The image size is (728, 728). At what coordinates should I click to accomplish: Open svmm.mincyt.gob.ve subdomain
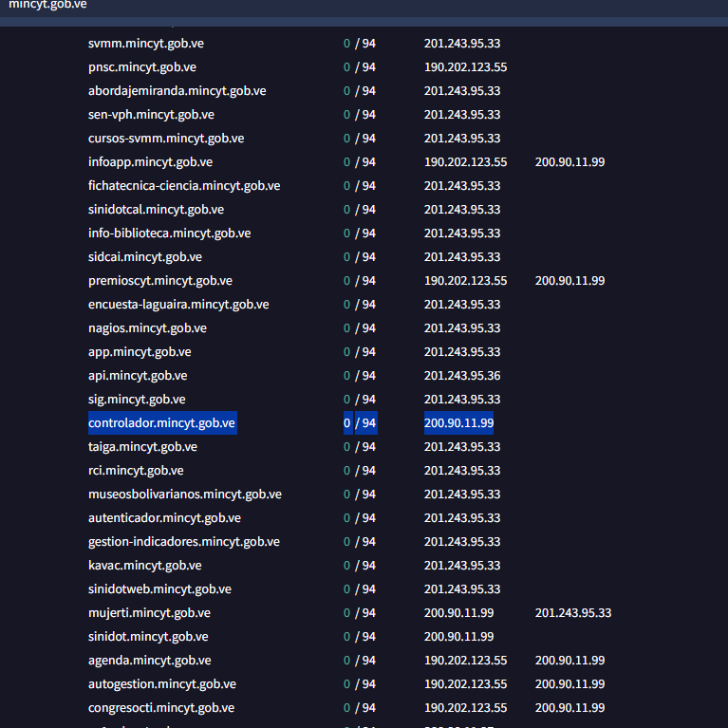point(146,43)
